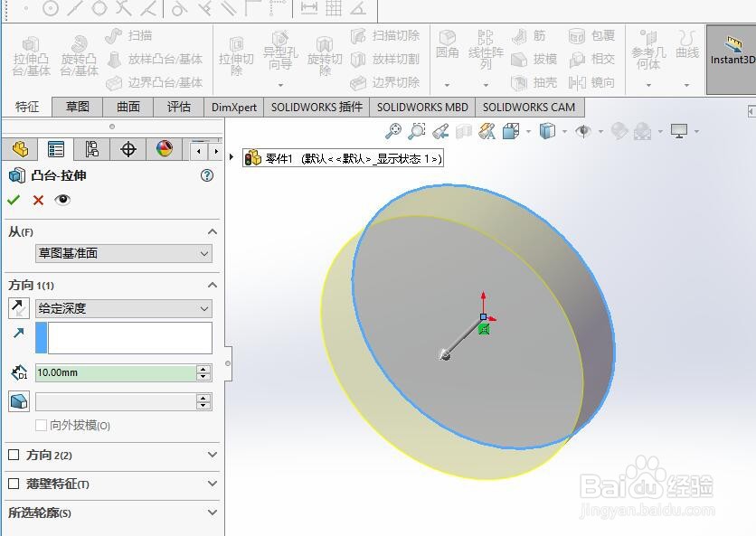Viewport: 756px width, 536px height.
Task: Switch to the DimXpert tab
Action: click(234, 107)
